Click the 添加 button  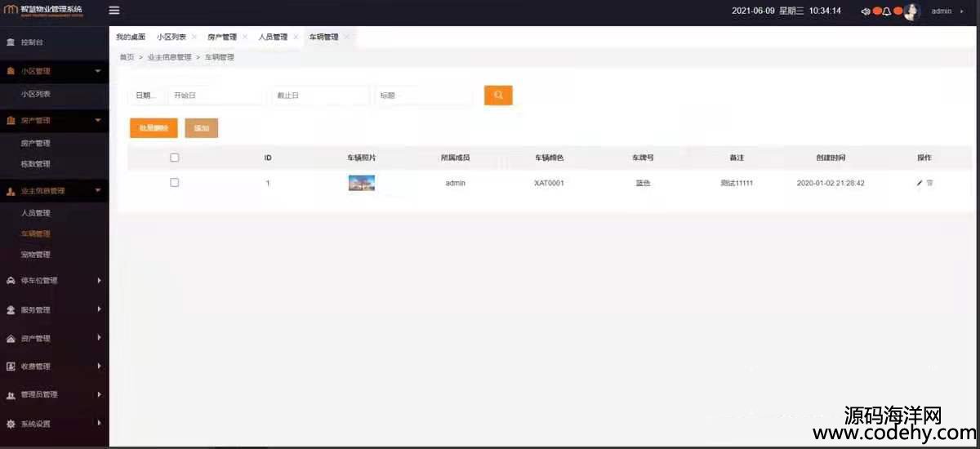[202, 128]
